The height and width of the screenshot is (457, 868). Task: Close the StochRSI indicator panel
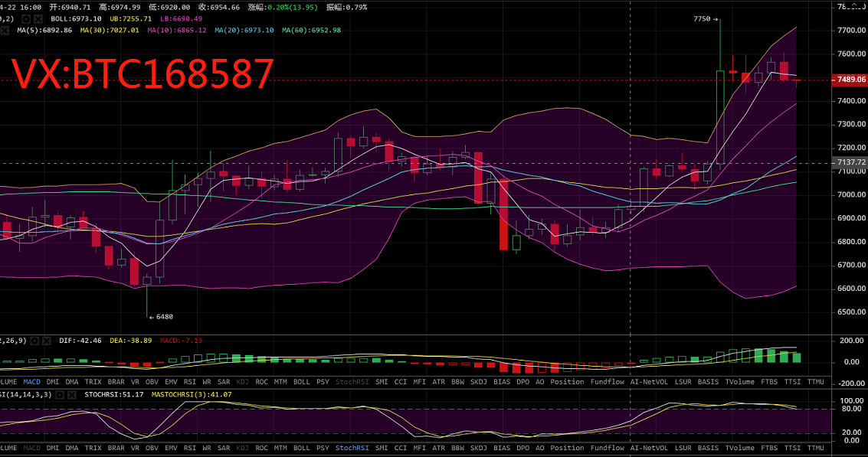coord(72,394)
